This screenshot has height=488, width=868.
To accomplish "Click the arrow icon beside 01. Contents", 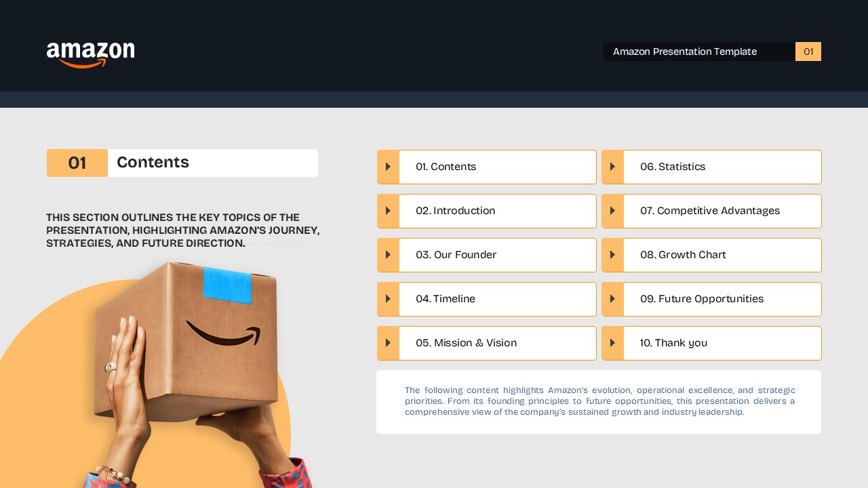I will (388, 167).
